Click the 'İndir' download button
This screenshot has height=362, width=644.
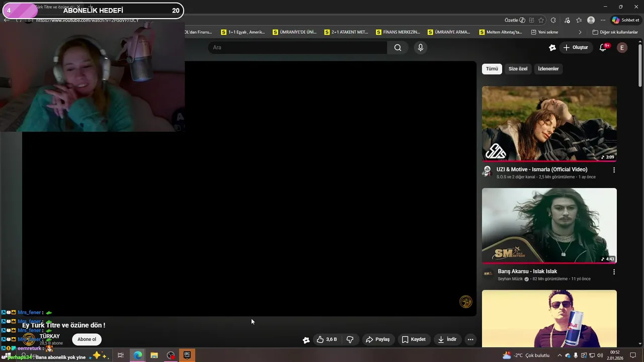[447, 339]
